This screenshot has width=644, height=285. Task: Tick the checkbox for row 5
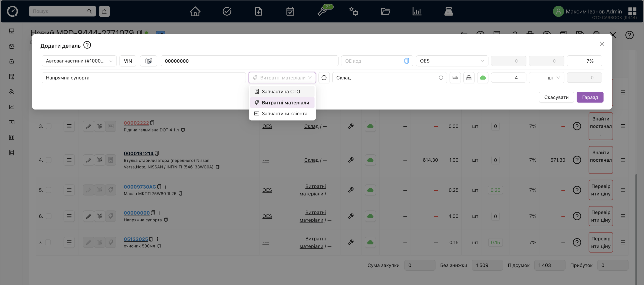pos(49,190)
